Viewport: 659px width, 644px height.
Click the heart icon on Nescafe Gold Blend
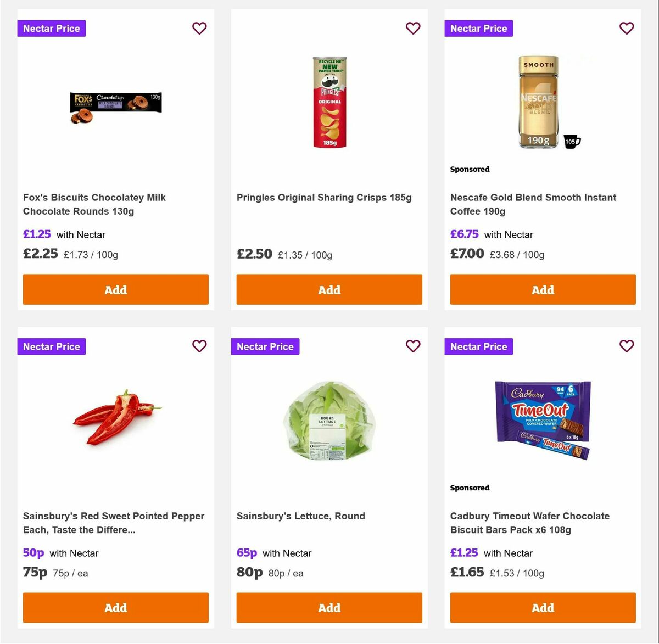click(x=627, y=28)
